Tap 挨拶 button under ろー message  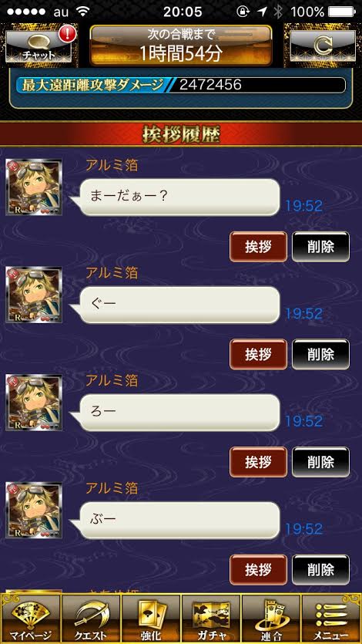coord(258,462)
